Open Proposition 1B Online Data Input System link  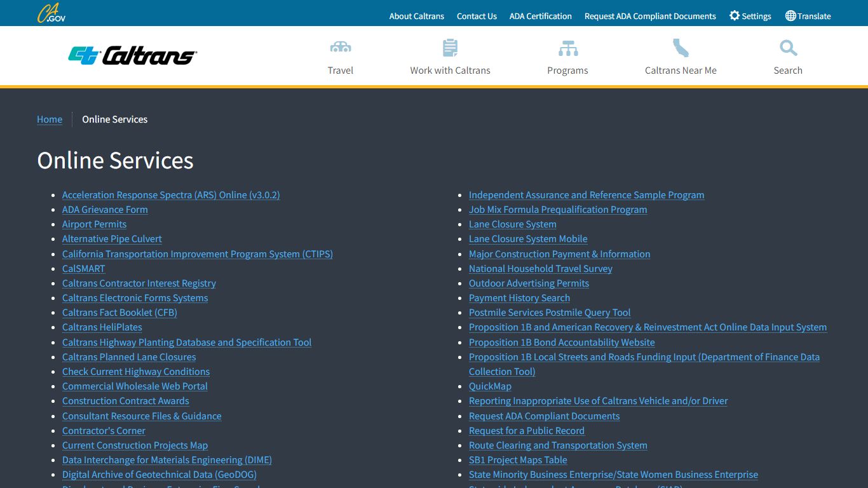[x=648, y=327]
